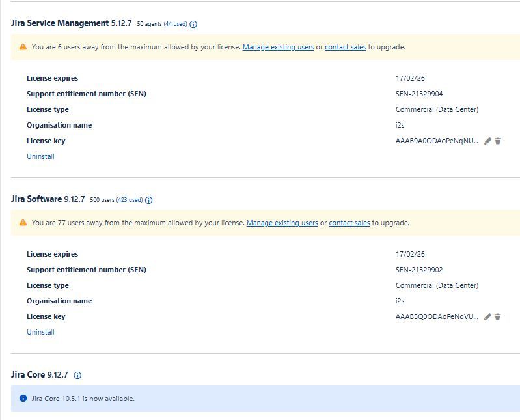This screenshot has height=420, width=520.
Task: Edit the Jira Software license key
Action: [x=487, y=317]
